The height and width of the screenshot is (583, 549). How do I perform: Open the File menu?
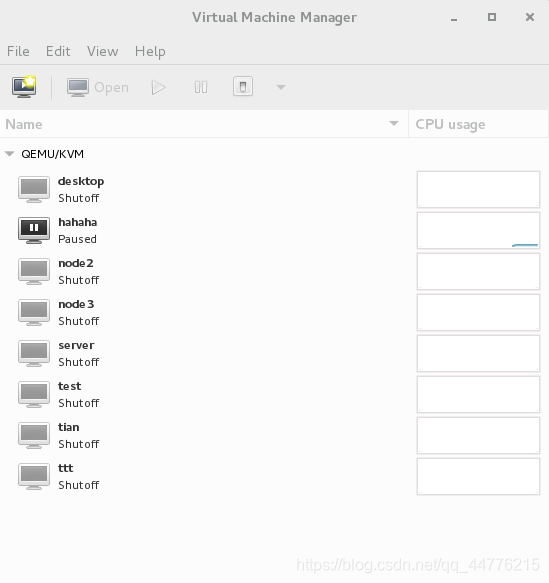18,51
